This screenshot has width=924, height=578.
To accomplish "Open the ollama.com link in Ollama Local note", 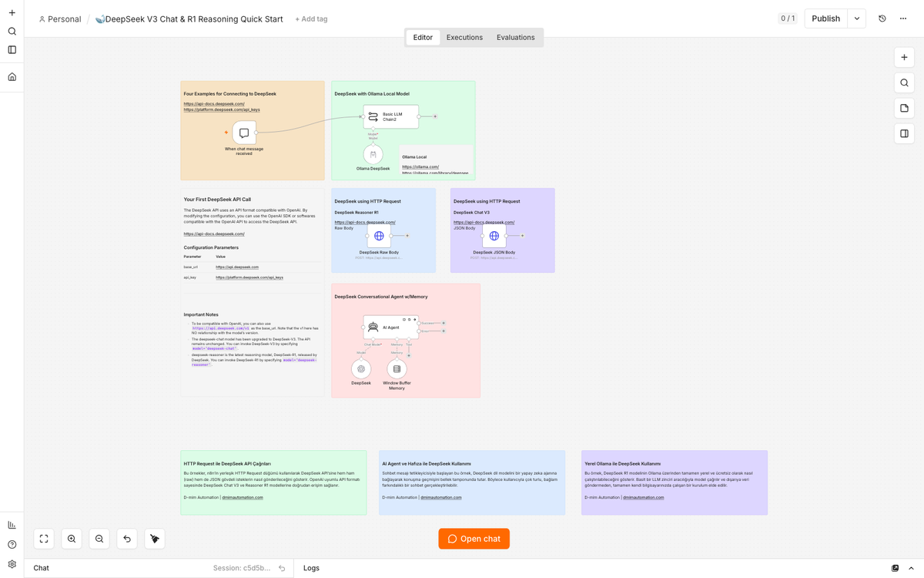I will tap(420, 166).
